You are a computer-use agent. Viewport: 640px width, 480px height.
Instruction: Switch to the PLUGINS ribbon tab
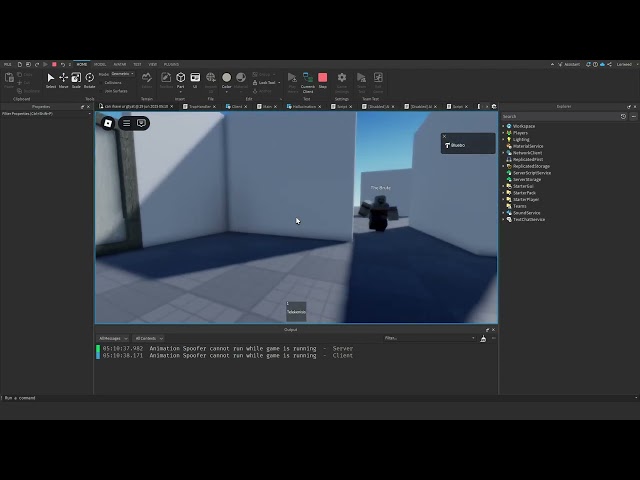click(x=171, y=64)
